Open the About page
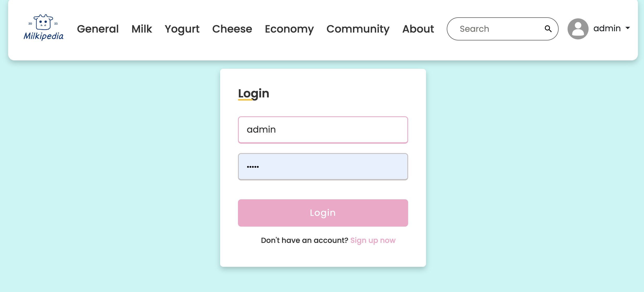 point(418,29)
